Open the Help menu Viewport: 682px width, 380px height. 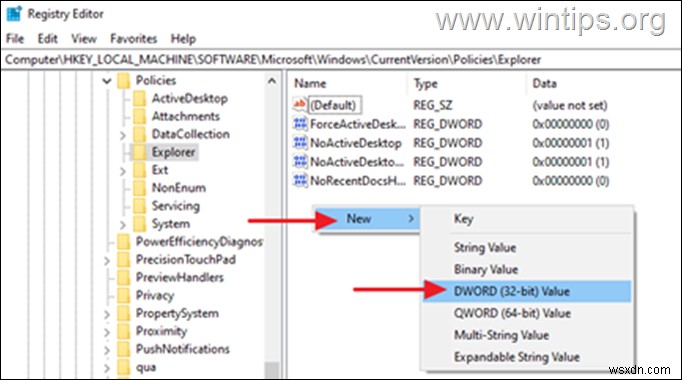tap(183, 39)
